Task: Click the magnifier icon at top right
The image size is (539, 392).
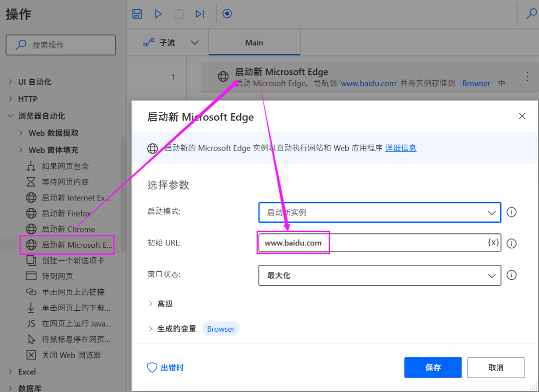Action: [x=532, y=14]
